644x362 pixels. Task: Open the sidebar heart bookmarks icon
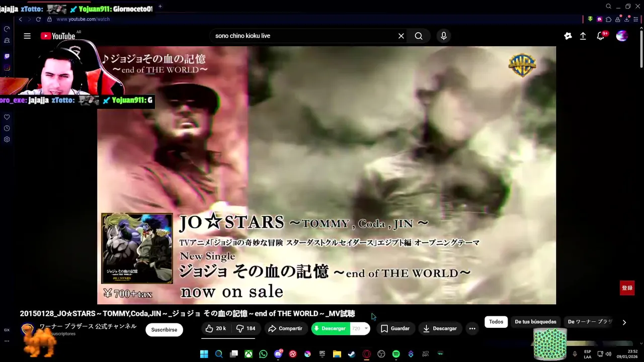(x=7, y=117)
